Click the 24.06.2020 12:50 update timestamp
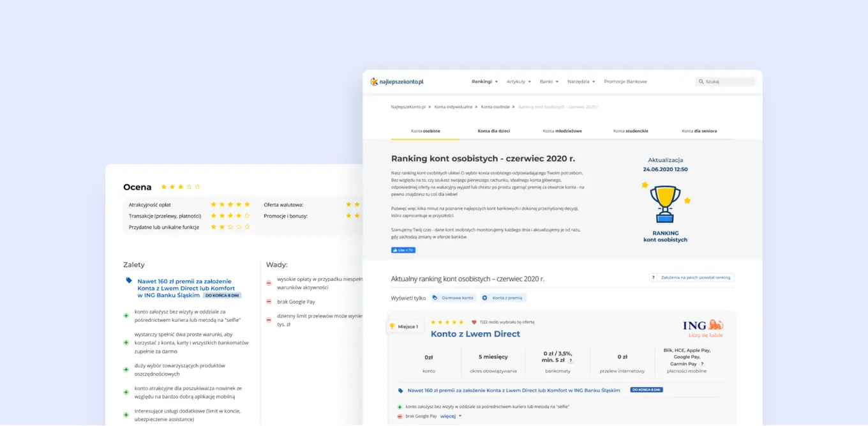Image resolution: width=868 pixels, height=426 pixels. [665, 169]
